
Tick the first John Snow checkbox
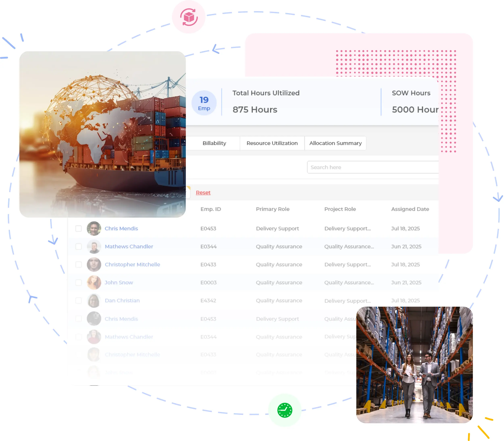(x=78, y=283)
